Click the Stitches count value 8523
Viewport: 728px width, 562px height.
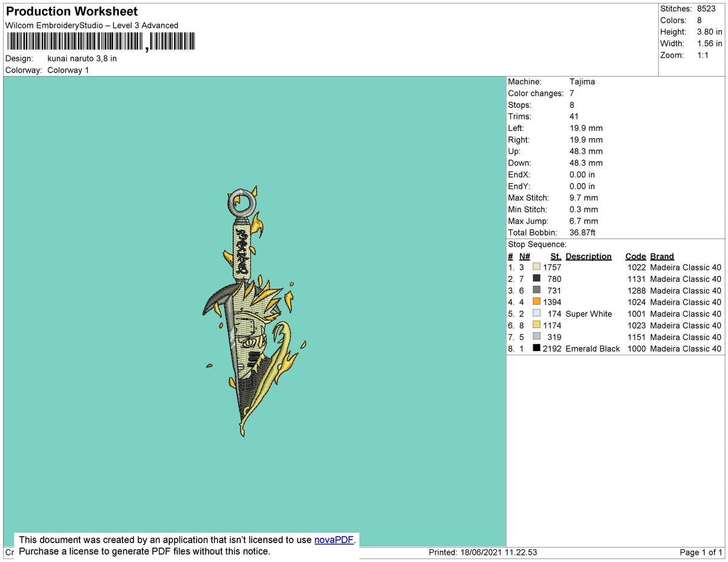(706, 8)
